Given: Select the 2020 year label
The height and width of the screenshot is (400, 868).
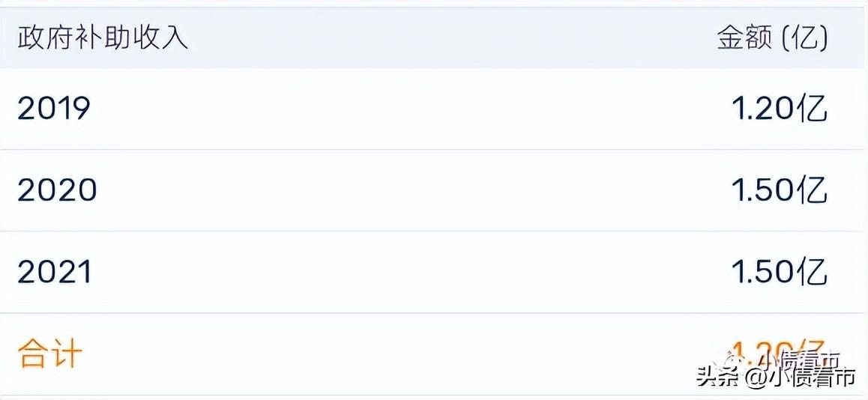Looking at the screenshot, I should point(57,190).
